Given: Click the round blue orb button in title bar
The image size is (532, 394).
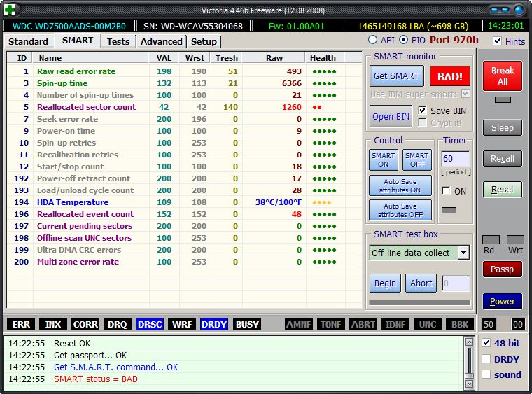Looking at the screenshot, I should pos(519,10).
